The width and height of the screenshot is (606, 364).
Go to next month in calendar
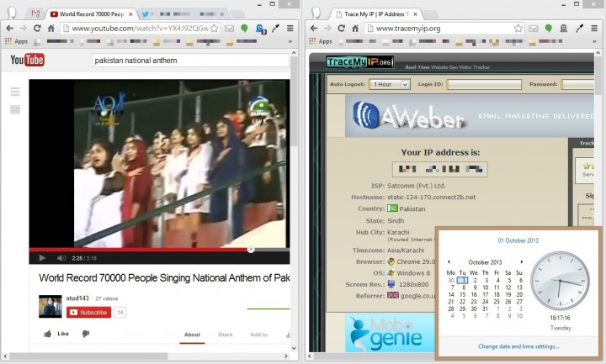[x=521, y=261]
